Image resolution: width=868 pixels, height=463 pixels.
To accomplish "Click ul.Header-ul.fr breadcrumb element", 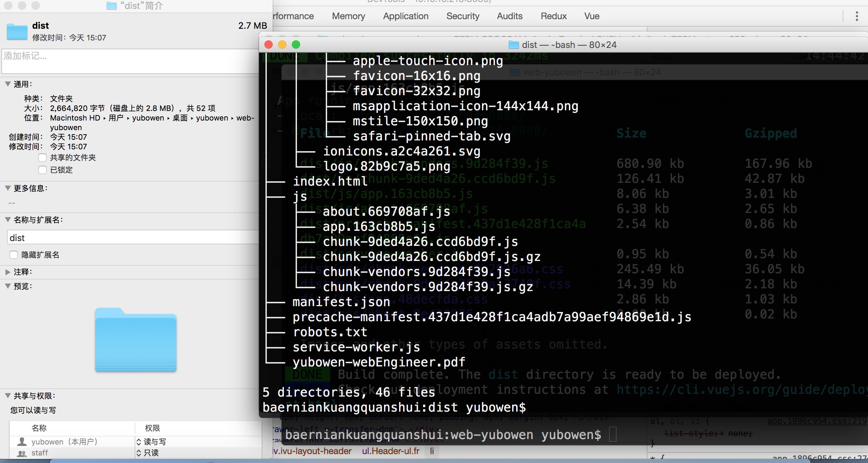I will click(x=390, y=451).
